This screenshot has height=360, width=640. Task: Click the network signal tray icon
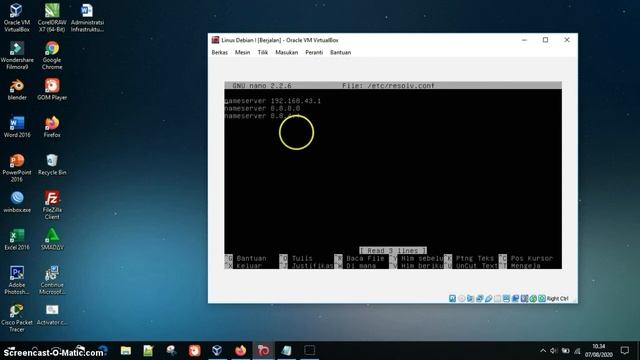pos(577,351)
